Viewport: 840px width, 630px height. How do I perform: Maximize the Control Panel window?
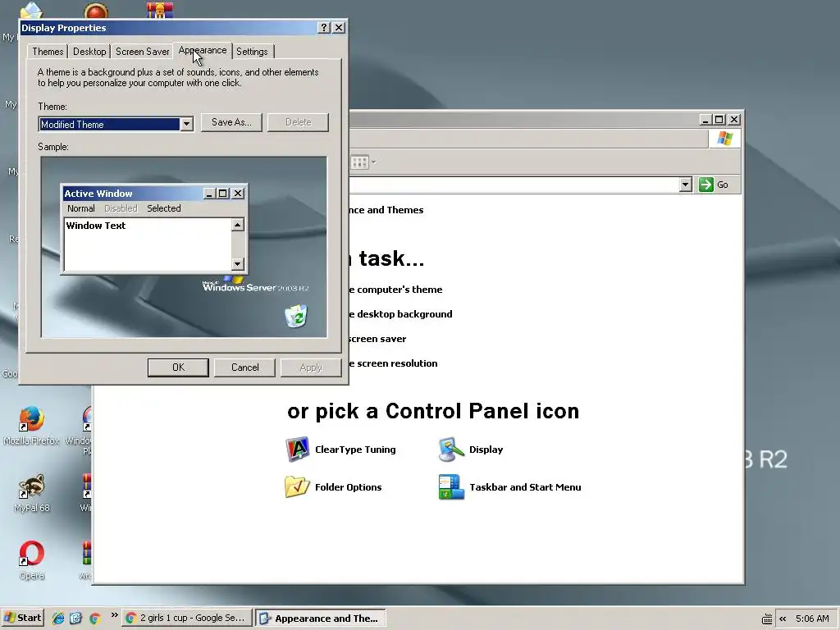(x=719, y=120)
